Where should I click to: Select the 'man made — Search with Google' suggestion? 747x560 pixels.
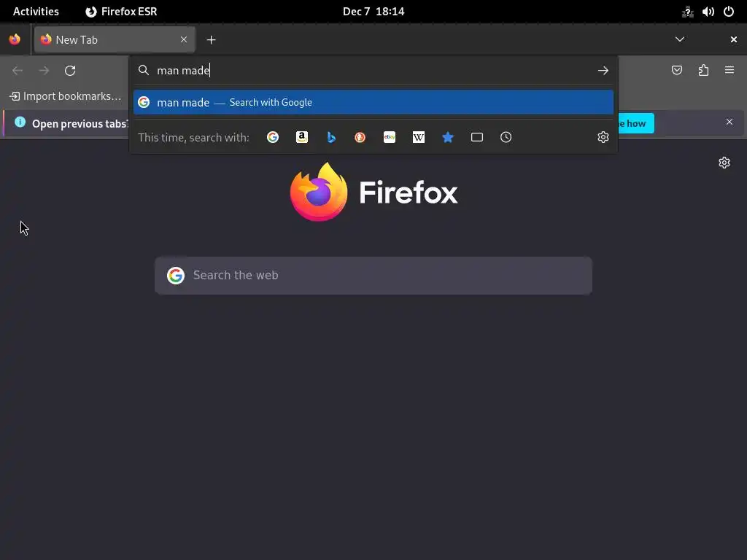point(373,102)
